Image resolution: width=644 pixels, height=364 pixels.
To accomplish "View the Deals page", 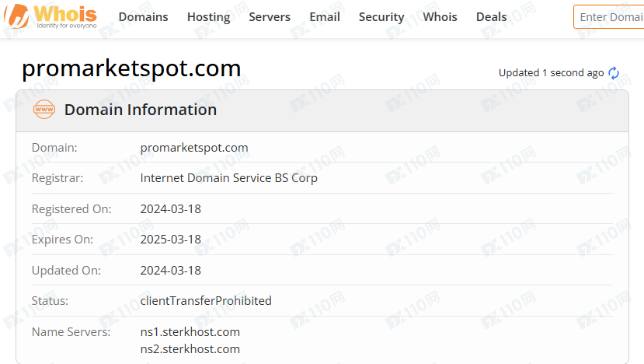I will coord(491,17).
